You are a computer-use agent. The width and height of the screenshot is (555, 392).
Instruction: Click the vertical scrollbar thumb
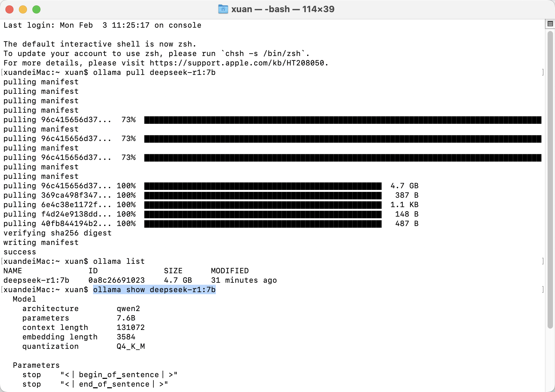(550, 180)
